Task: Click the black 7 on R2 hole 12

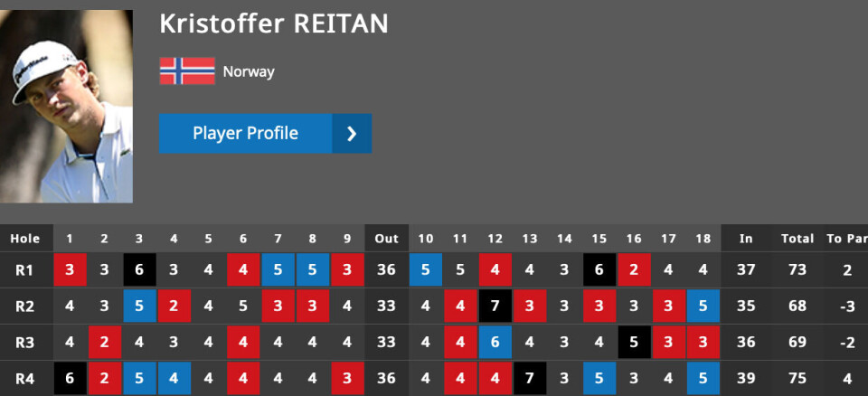Action: (x=495, y=306)
